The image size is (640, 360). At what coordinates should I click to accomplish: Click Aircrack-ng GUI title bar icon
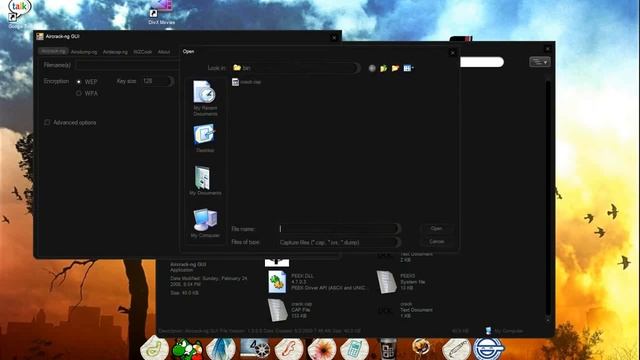(x=40, y=36)
